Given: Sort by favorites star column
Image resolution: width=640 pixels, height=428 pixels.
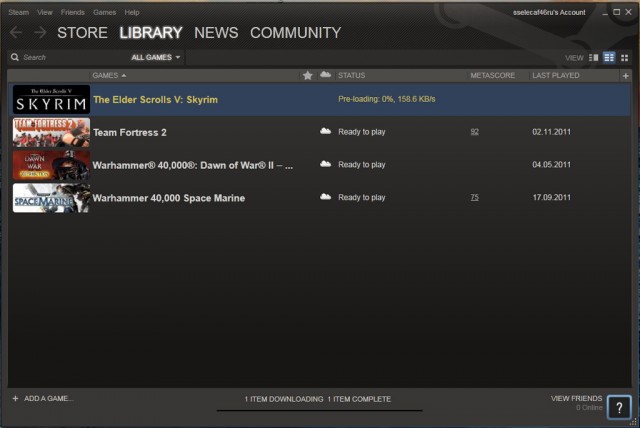Looking at the screenshot, I should [x=308, y=75].
